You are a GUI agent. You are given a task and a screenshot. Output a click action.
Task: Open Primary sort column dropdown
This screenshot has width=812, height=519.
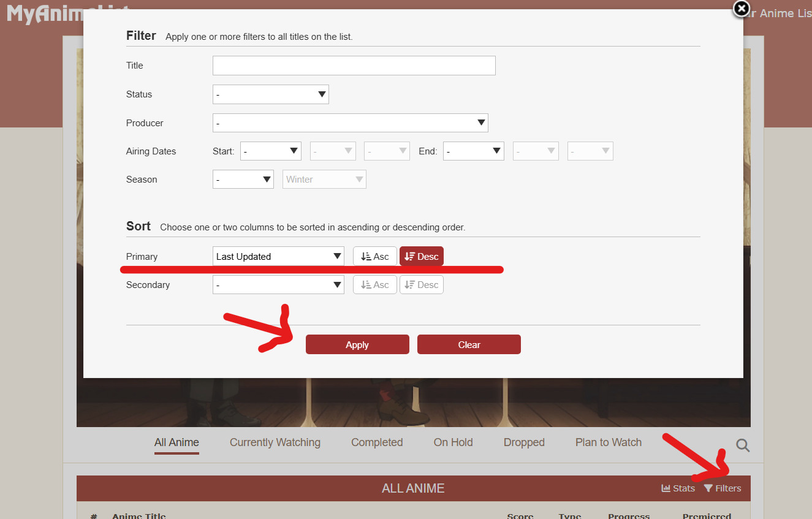(278, 257)
